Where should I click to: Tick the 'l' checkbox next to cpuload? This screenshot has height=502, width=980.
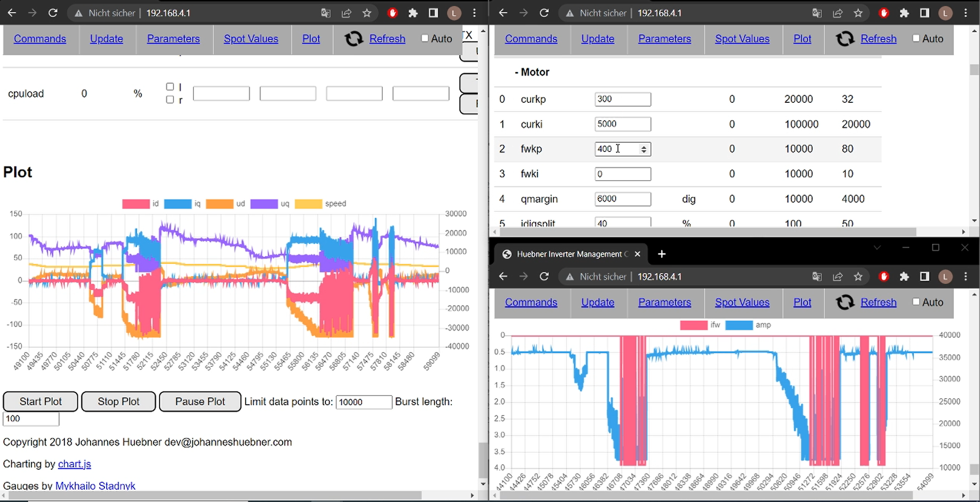click(170, 86)
